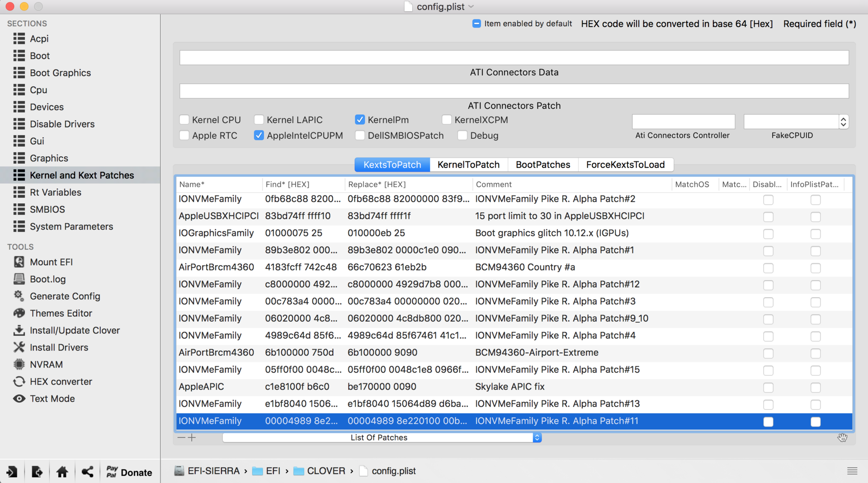868x483 pixels.
Task: Open the List Of Patches dropdown
Action: [x=382, y=437]
